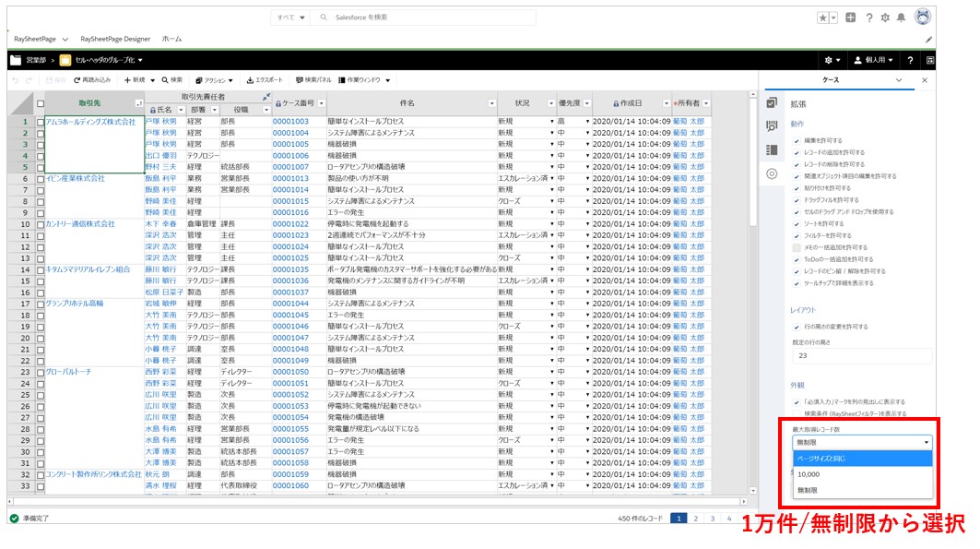Open the 個人用 dropdown in black bar
Viewport: 980px width, 549px height.
coord(873,60)
